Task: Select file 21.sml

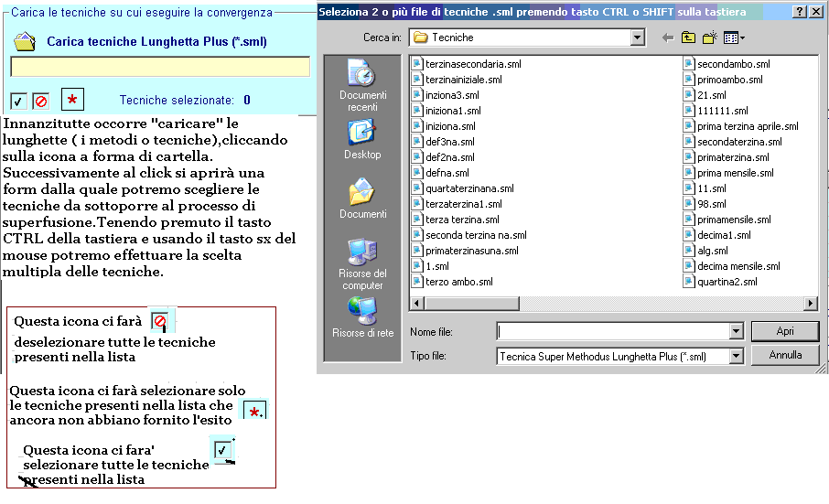Action: click(705, 95)
